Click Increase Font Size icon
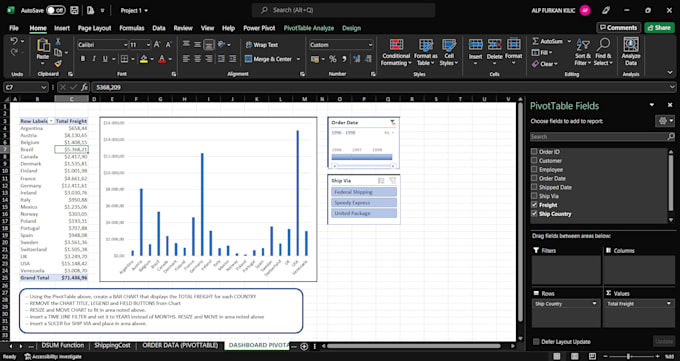The height and width of the screenshot is (361, 680). (x=157, y=45)
